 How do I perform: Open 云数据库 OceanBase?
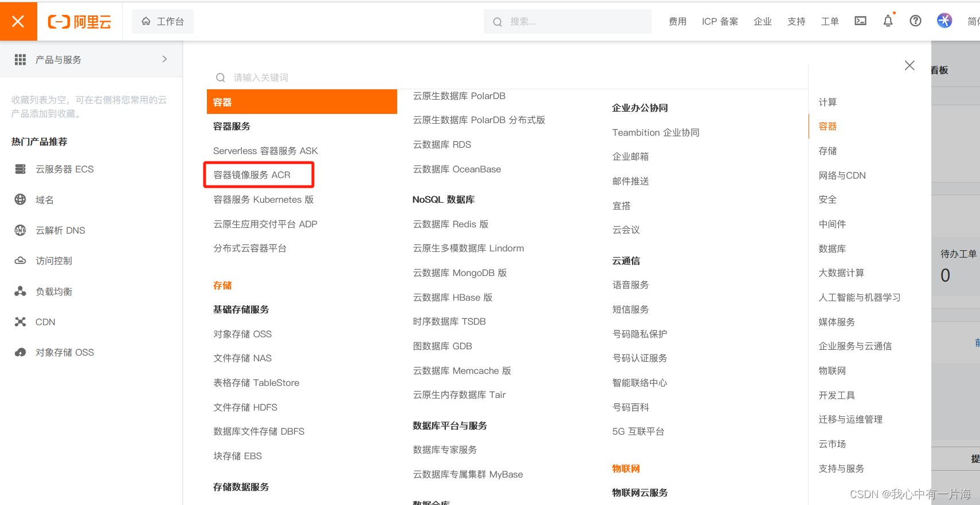[x=457, y=169]
